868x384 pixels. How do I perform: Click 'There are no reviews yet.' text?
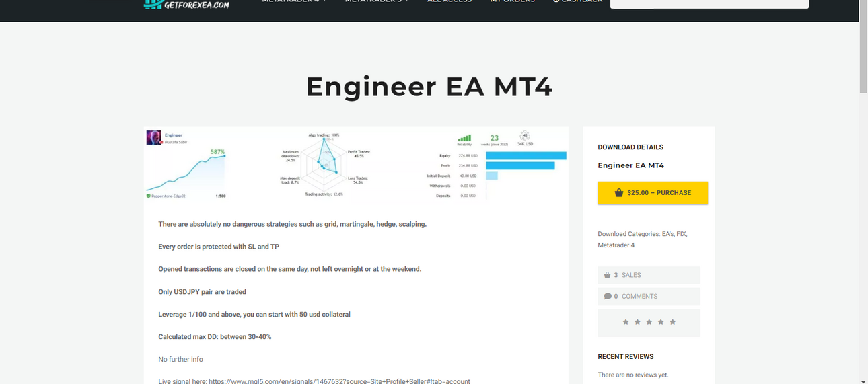tap(633, 375)
